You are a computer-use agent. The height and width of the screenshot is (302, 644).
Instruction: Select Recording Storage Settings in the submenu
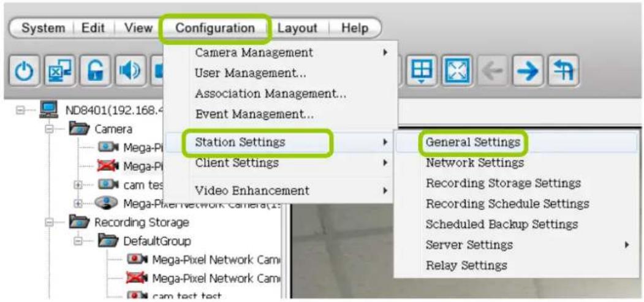516,183
